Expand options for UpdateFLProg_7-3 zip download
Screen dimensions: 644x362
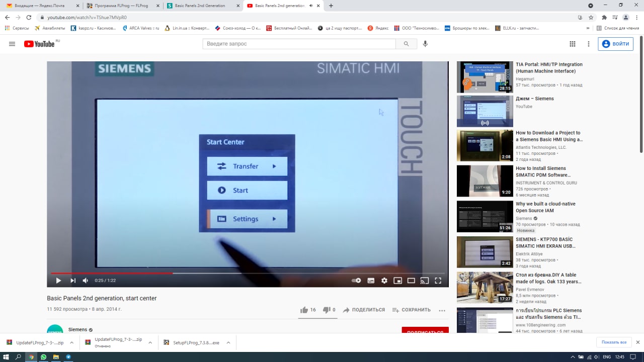point(71,342)
